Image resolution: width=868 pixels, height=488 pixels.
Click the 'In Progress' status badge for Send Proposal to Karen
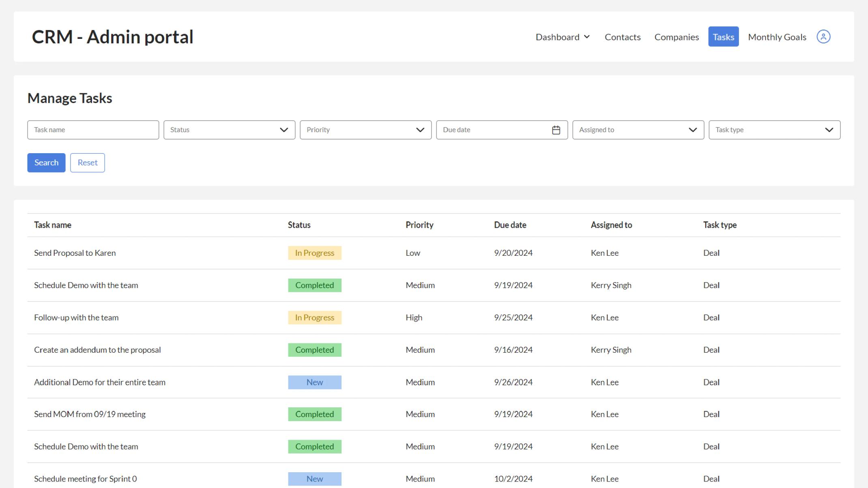tap(315, 253)
